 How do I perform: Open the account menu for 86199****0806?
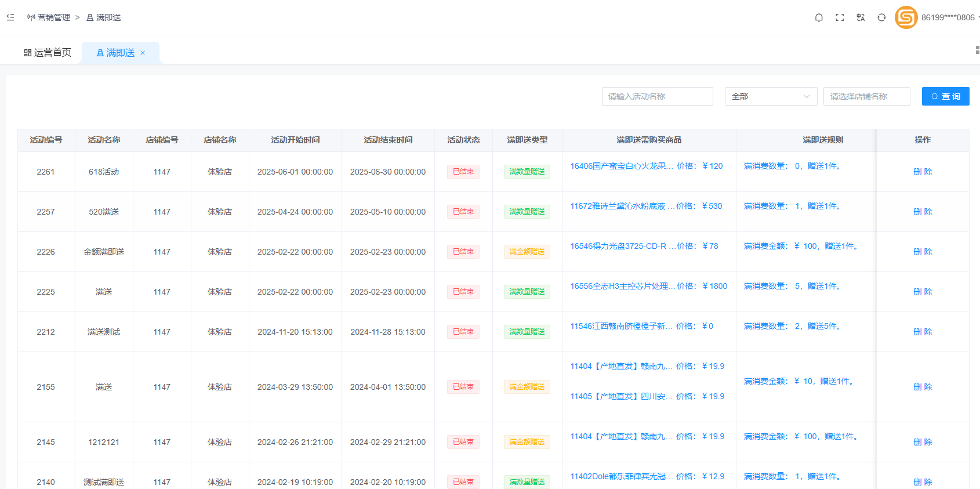948,17
